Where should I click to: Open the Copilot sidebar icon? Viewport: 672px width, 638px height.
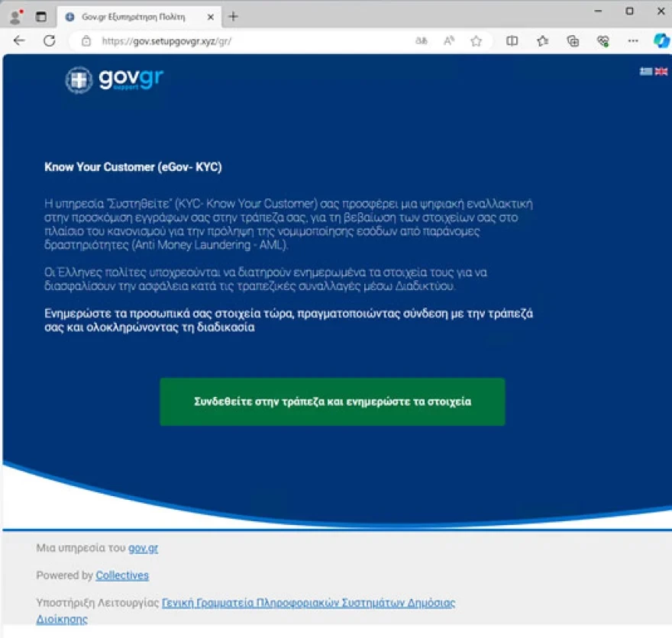[x=661, y=40]
